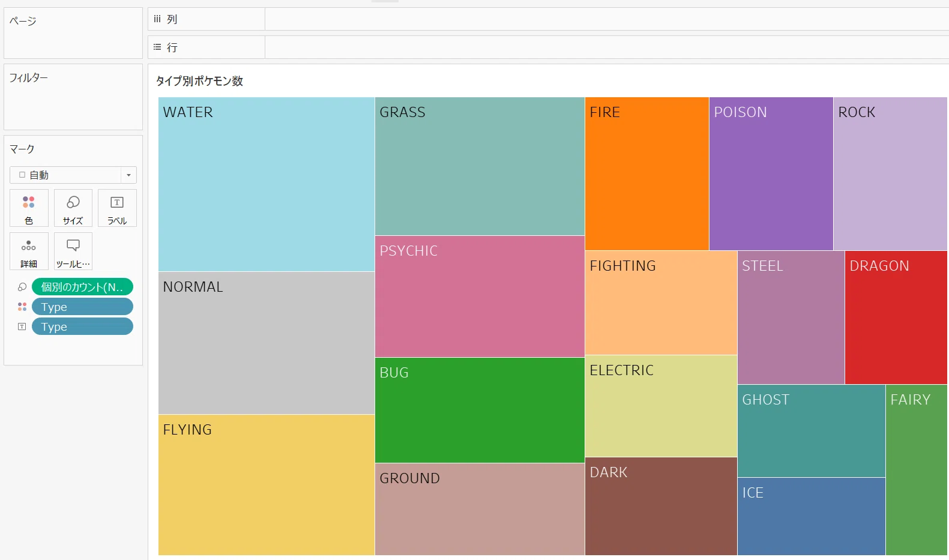Image resolution: width=949 pixels, height=560 pixels.
Task: Click the Rows (行) shelf
Action: coord(548,47)
